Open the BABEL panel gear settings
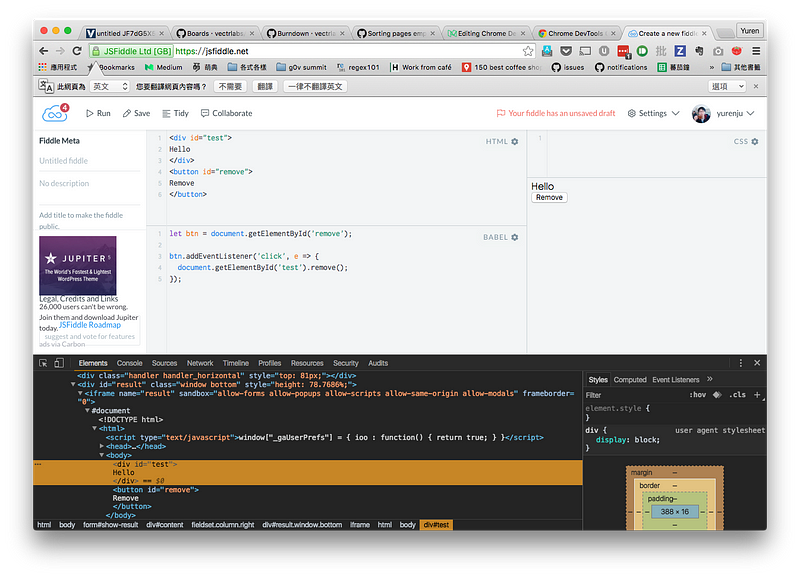This screenshot has width=800, height=578. point(515,237)
